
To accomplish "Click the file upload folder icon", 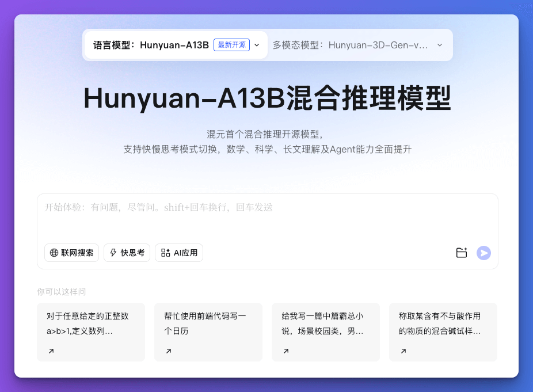I will coord(462,253).
